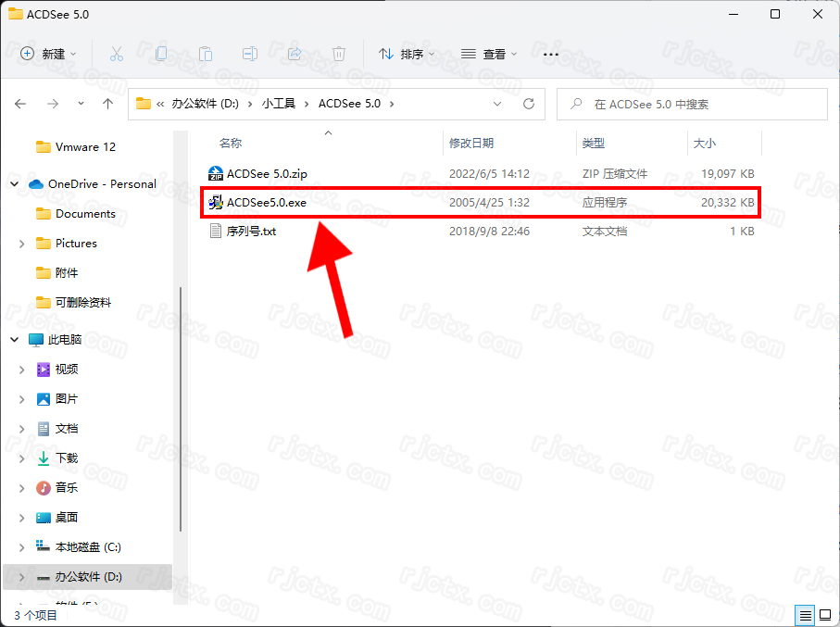Open the 查看 (View) menu
The width and height of the screenshot is (840, 627).
(490, 54)
